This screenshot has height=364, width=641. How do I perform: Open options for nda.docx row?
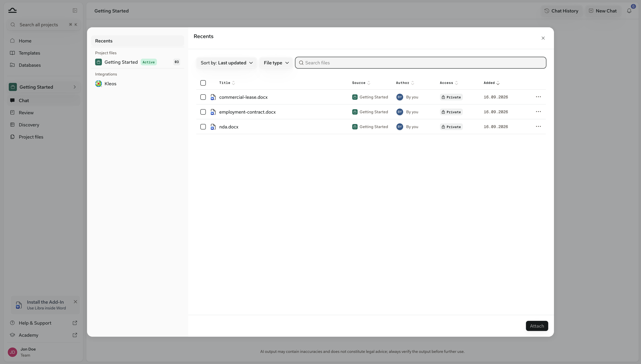[538, 127]
